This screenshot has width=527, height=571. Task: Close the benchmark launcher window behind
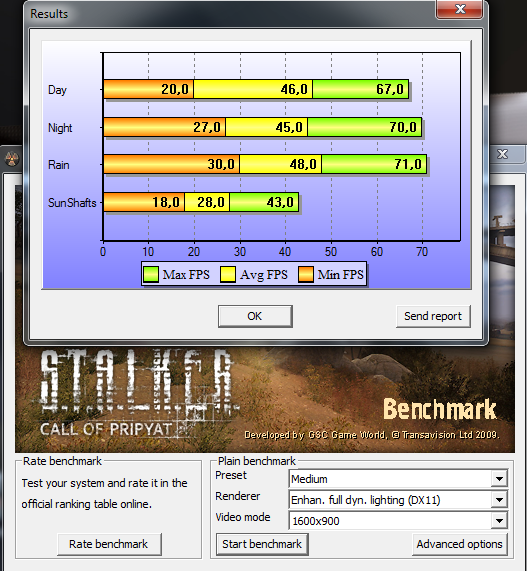tap(503, 154)
